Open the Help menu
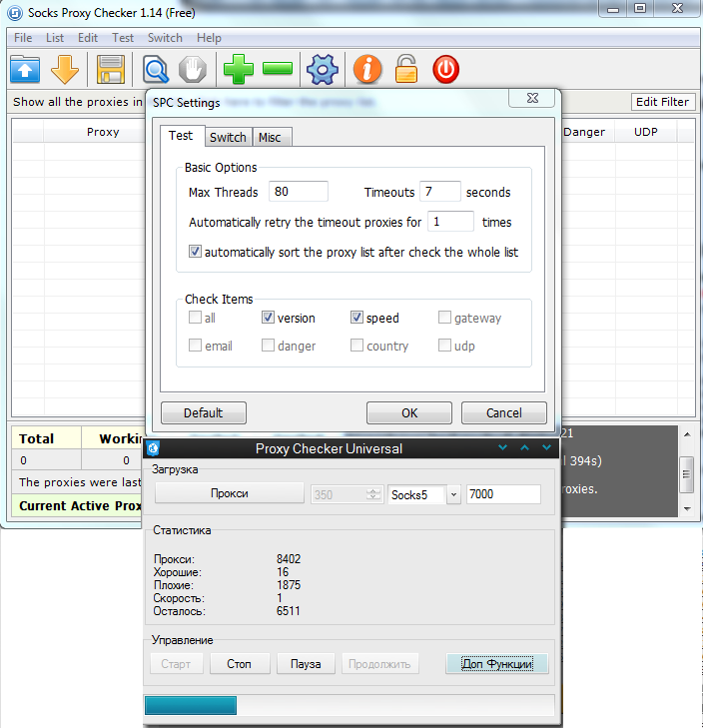Screen dimensions: 703x728 [209, 38]
